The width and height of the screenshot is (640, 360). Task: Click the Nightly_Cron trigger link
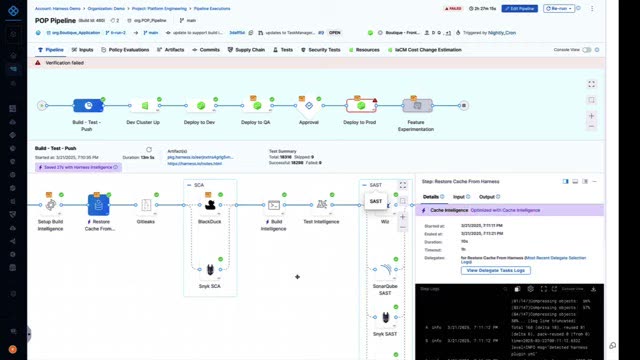502,33
